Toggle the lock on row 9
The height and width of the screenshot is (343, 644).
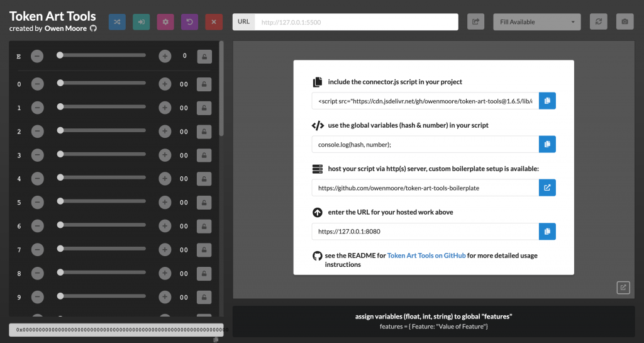point(204,297)
